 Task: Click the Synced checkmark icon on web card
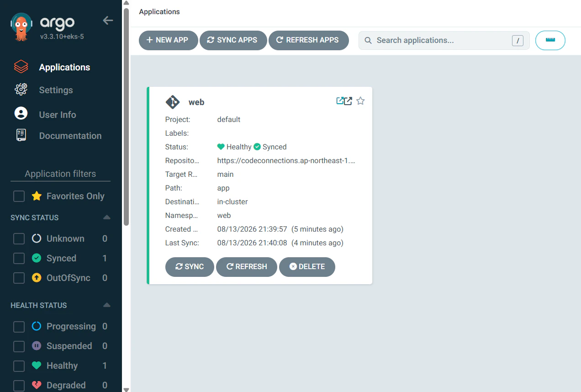257,147
